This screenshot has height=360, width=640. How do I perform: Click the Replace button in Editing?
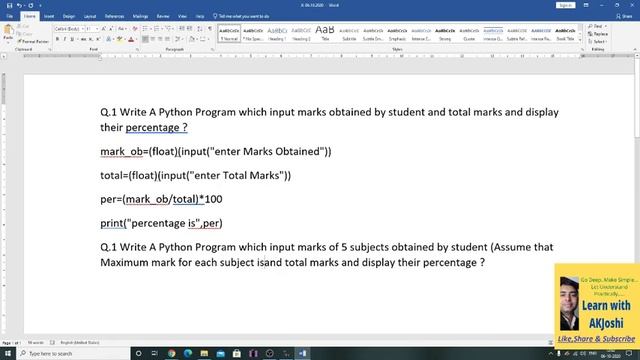pyautogui.click(x=598, y=34)
